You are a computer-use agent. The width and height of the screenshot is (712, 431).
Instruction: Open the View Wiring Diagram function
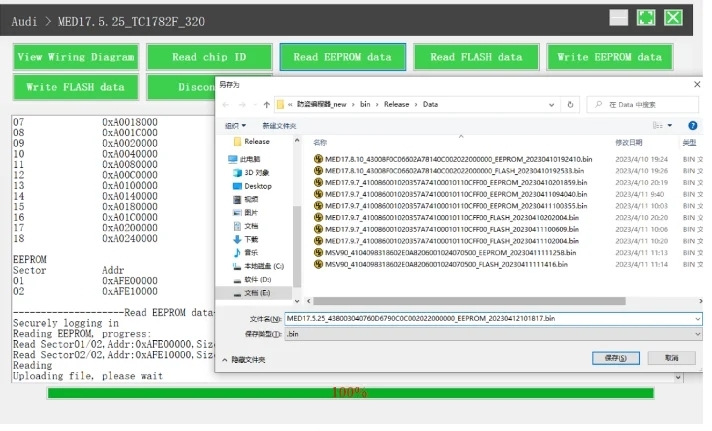click(x=76, y=57)
